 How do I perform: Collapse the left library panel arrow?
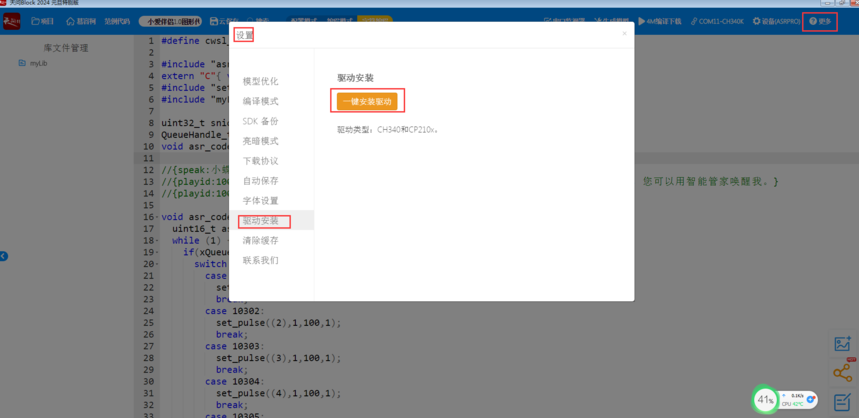(3, 256)
